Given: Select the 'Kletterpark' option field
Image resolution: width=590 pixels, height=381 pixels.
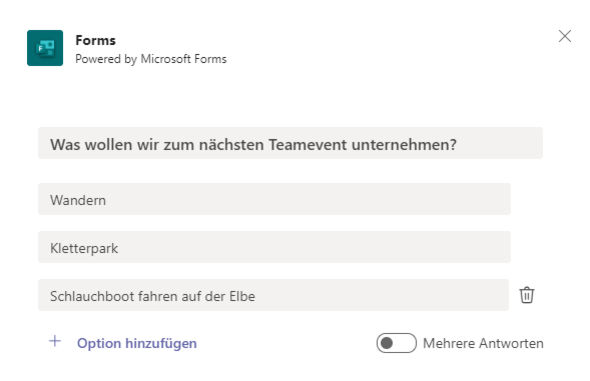Looking at the screenshot, I should pos(274,247).
